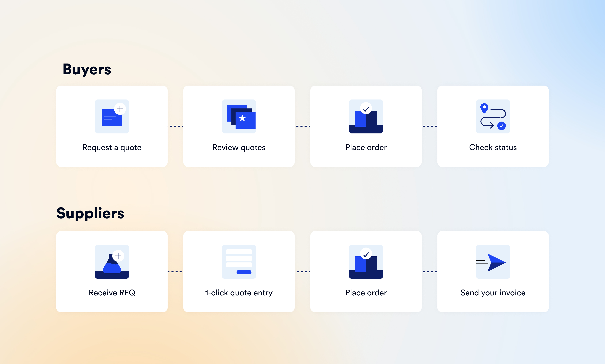605x364 pixels.
Task: Click the "Check status" text
Action: [493, 147]
